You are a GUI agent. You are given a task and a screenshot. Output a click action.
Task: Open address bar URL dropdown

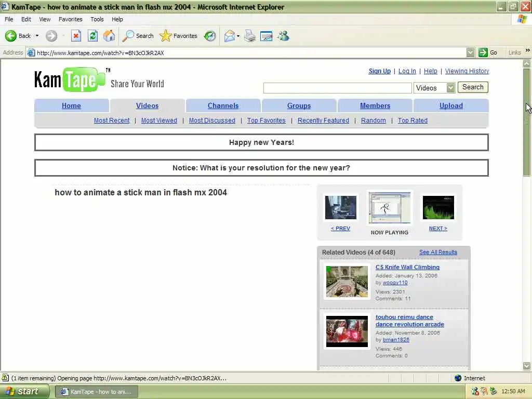[470, 52]
